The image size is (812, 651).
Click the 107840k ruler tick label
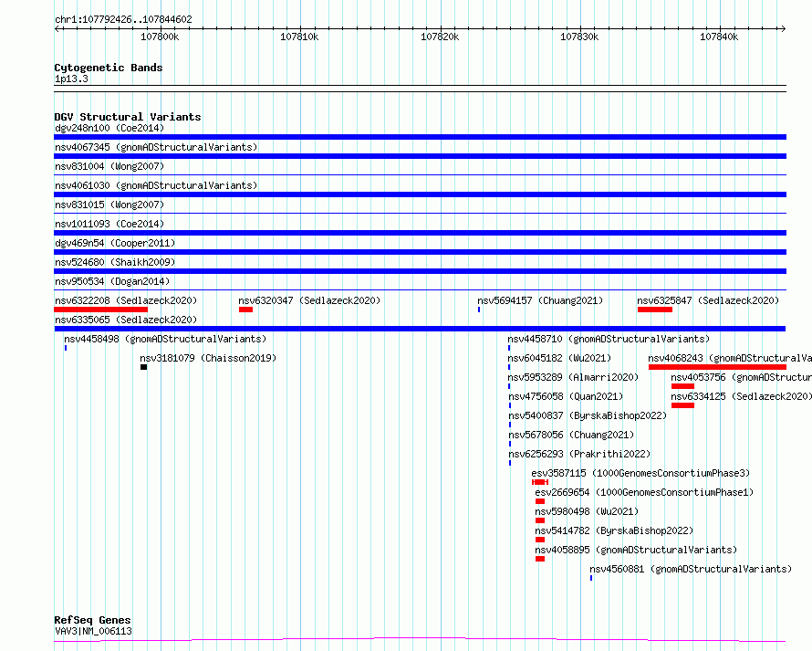click(x=719, y=37)
